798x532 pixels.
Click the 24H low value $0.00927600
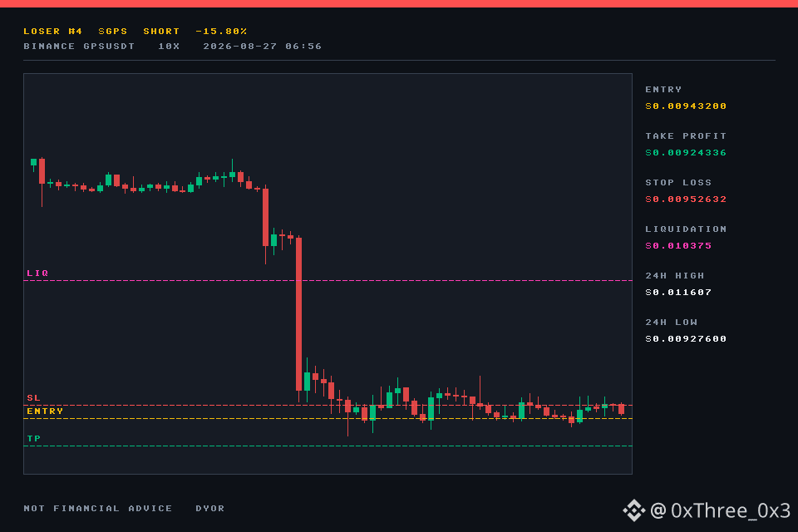tap(686, 339)
